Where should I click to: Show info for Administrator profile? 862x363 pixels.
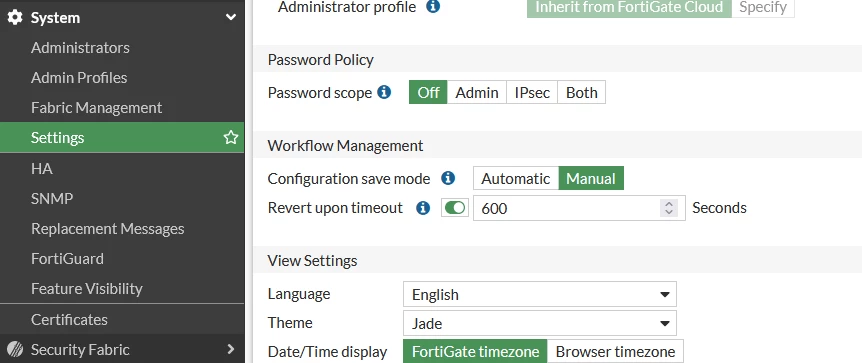433,7
